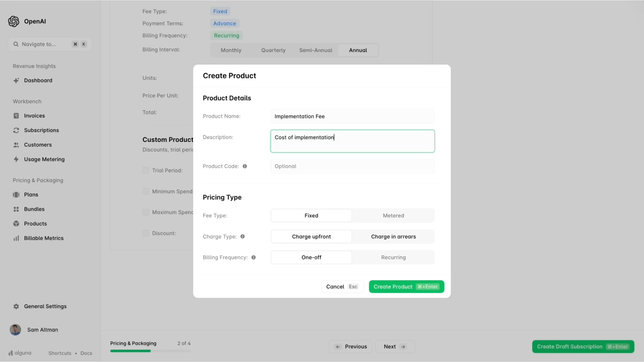Image resolution: width=644 pixels, height=362 pixels.
Task: View the Product Code info tooltip
Action: tap(245, 166)
